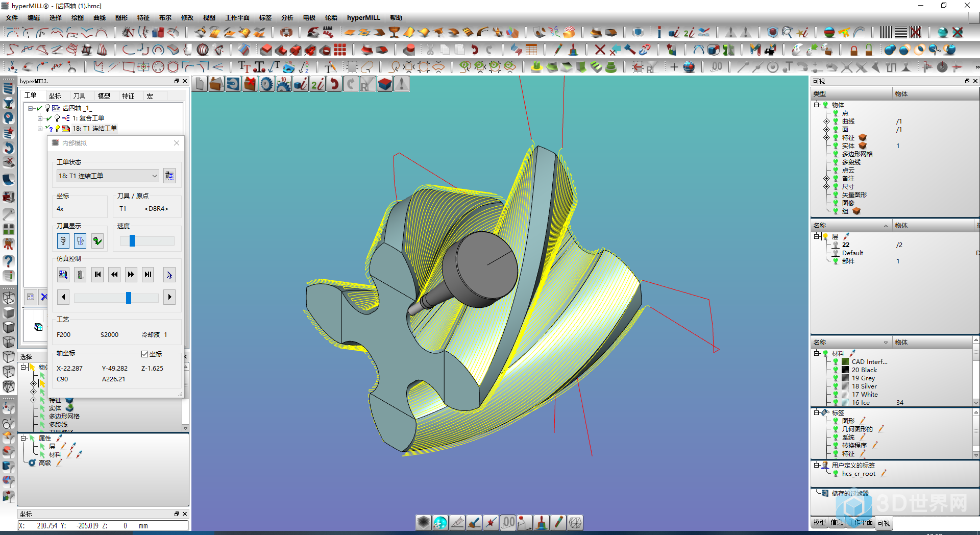This screenshot has height=535, width=980.
Task: Step position slider right with arrow button
Action: coord(169,297)
